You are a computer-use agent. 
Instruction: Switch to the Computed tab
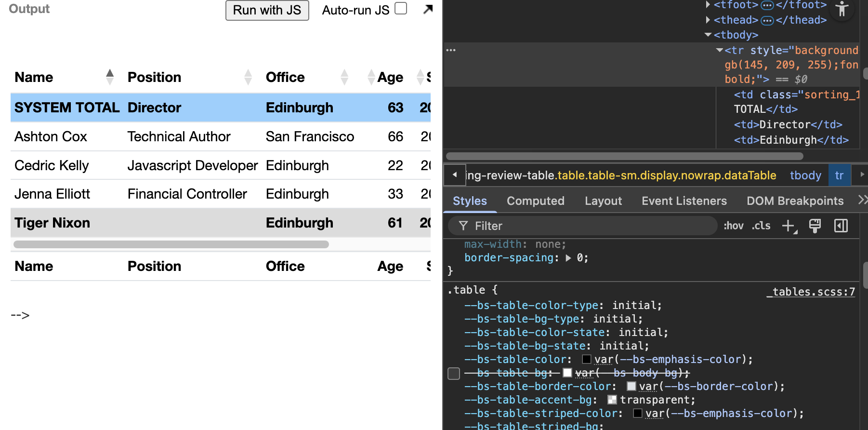pos(535,201)
